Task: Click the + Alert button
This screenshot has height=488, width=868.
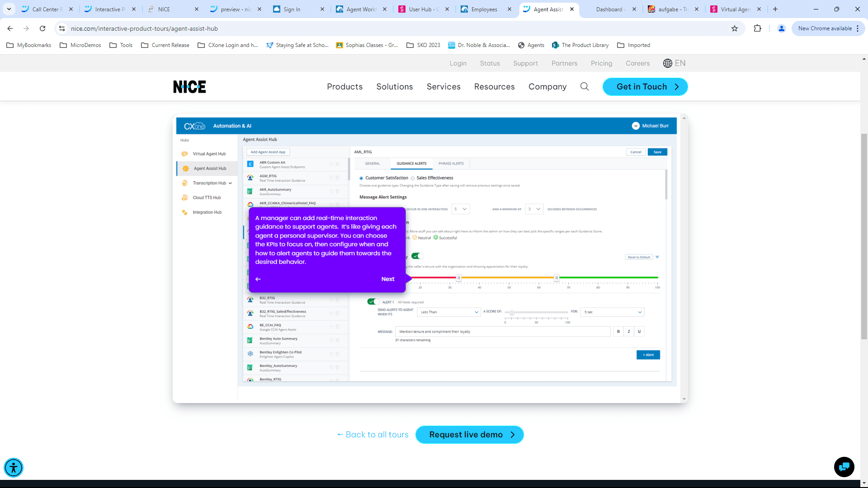Action: point(648,355)
